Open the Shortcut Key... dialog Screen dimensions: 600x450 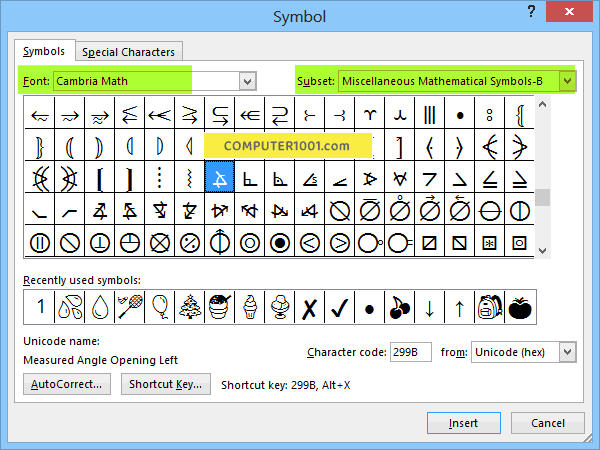click(166, 384)
